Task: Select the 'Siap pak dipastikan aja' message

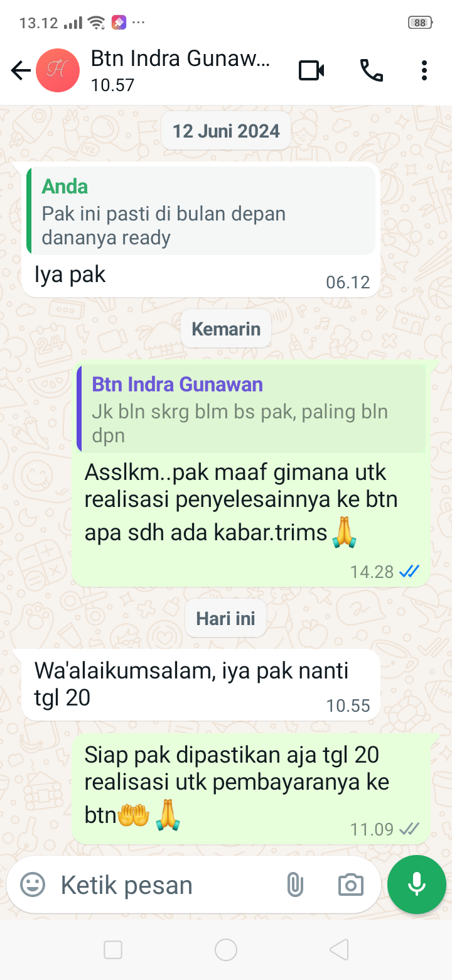Action: tap(251, 790)
